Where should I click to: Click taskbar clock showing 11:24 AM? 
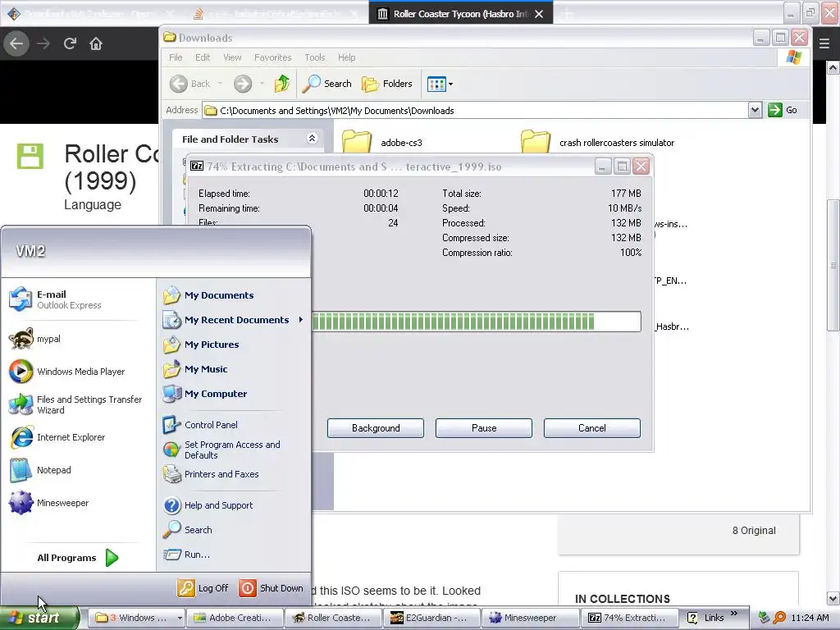point(810,618)
